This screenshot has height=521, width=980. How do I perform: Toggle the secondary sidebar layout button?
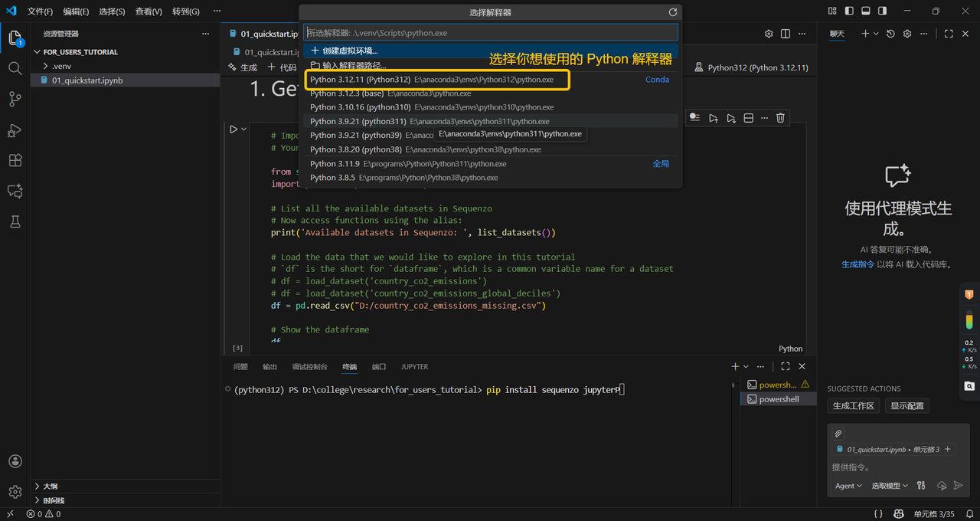[x=883, y=11]
